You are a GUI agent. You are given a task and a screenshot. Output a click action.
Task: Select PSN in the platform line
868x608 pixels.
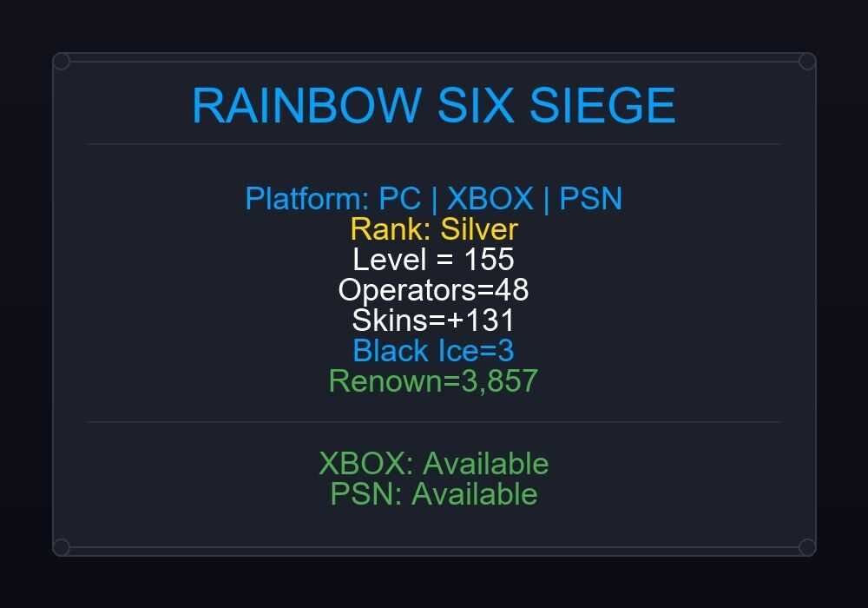click(590, 199)
